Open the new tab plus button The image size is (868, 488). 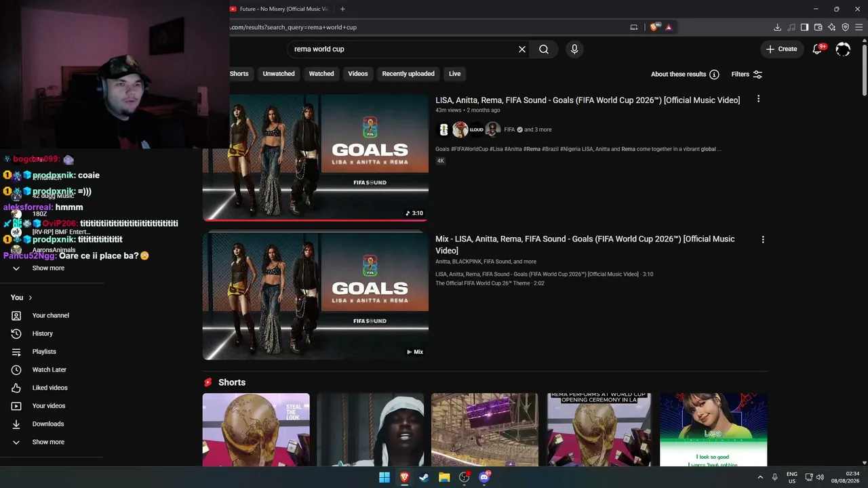click(342, 9)
